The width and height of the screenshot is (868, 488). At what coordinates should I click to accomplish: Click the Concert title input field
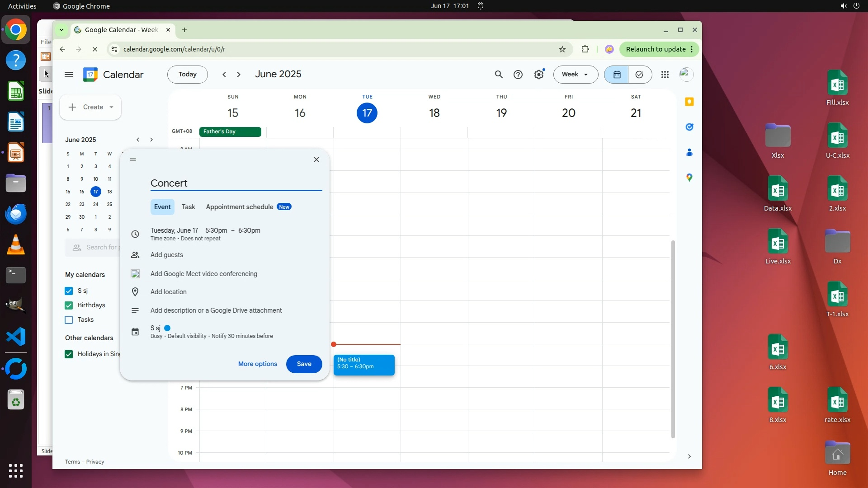point(236,183)
